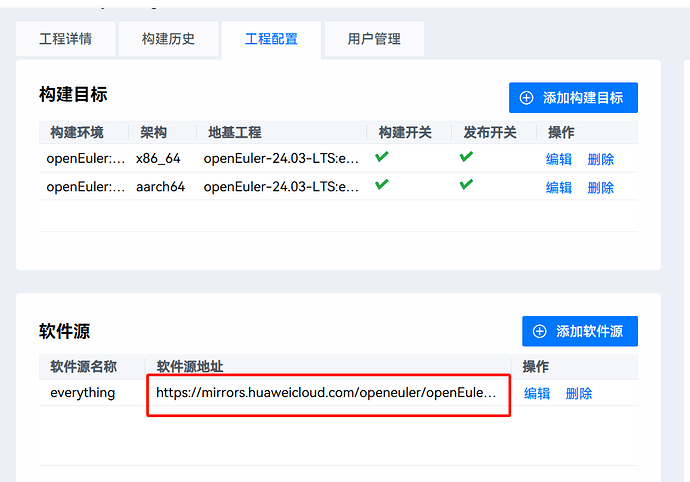Toggle 发布开关 checkmark for aarch64 row
This screenshot has width=690, height=482.
[x=466, y=185]
